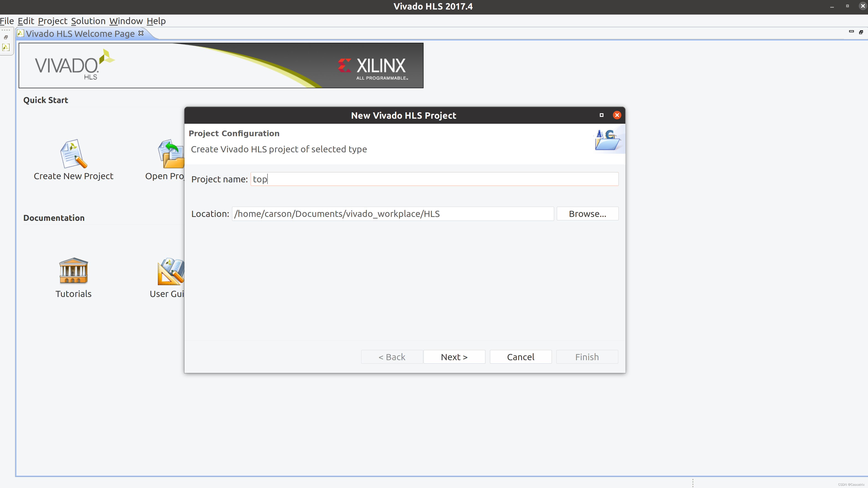Open the File menu
The height and width of the screenshot is (488, 868).
pos(8,21)
